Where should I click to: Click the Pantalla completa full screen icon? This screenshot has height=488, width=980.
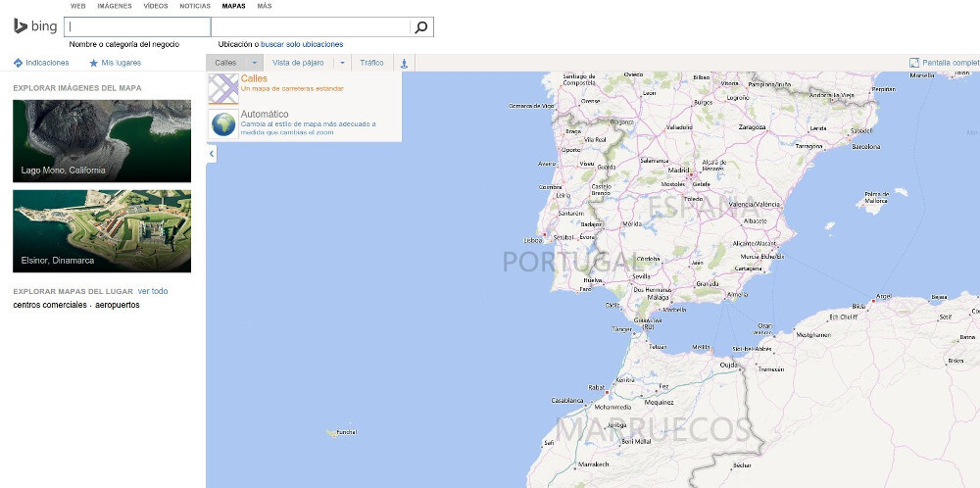(x=914, y=63)
